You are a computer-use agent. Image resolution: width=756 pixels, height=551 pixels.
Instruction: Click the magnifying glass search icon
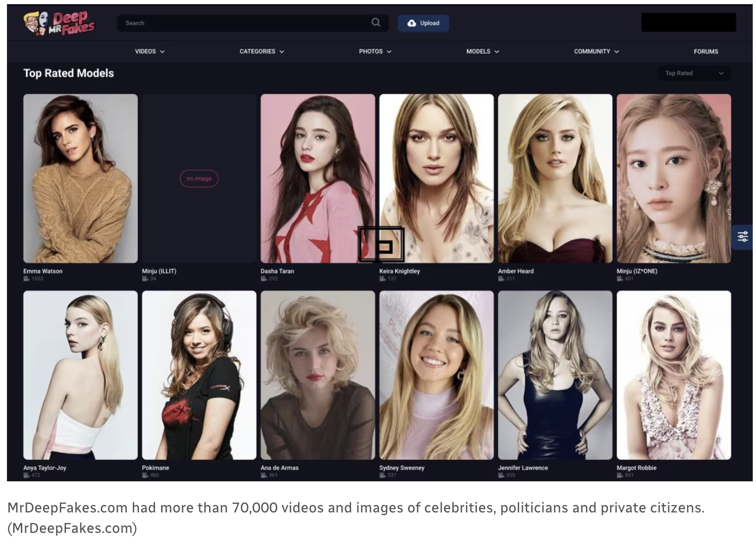click(376, 22)
